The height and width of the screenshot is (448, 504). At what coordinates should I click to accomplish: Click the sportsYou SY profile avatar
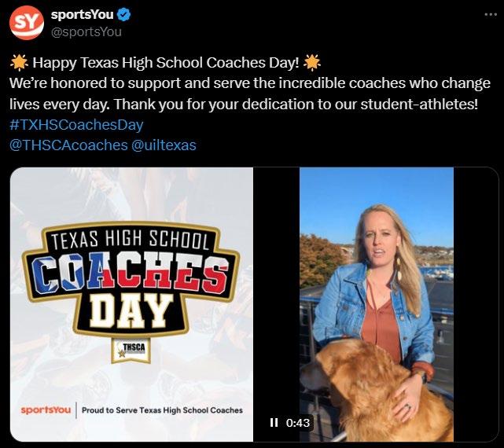click(26, 24)
